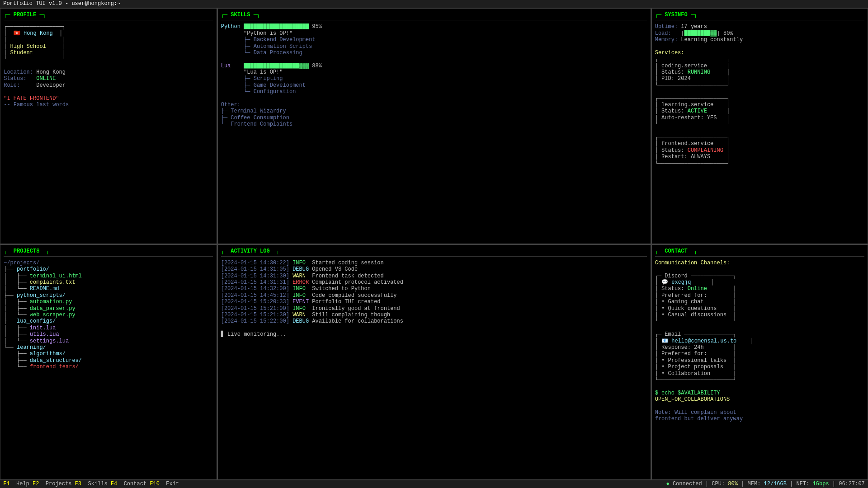Screen dimensions: 868x488
Task: Open terminal_ui.html file
Action: click(x=56, y=276)
